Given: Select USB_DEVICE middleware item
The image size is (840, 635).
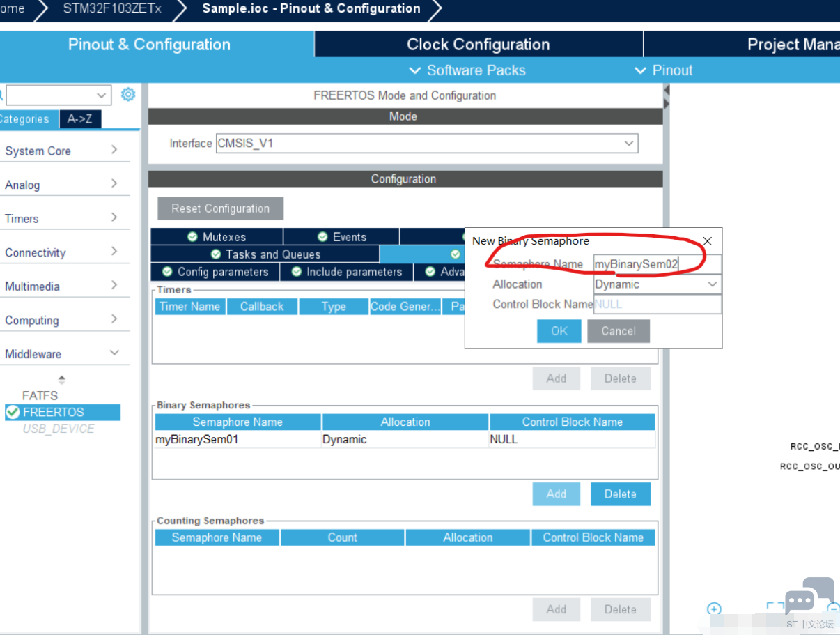Looking at the screenshot, I should point(59,429).
